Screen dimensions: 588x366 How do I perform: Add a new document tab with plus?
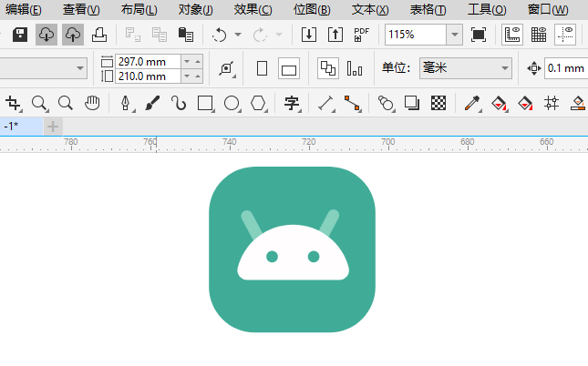pyautogui.click(x=53, y=127)
